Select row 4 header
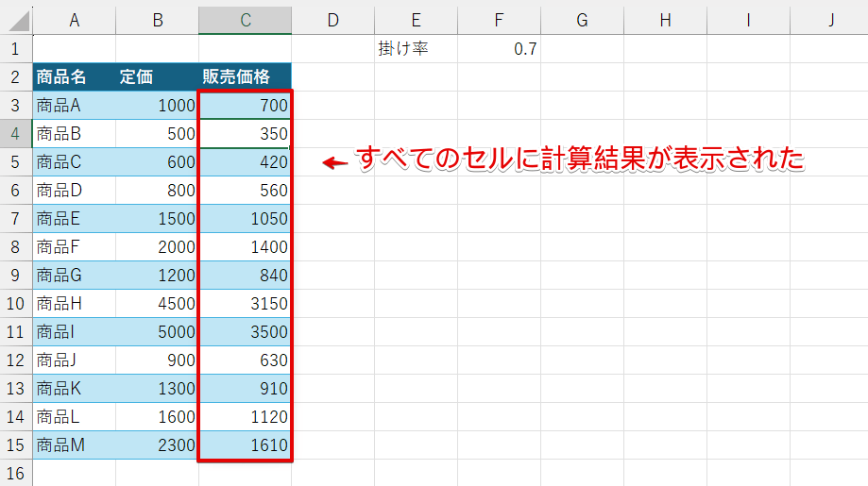This screenshot has height=486, width=868. [x=16, y=133]
